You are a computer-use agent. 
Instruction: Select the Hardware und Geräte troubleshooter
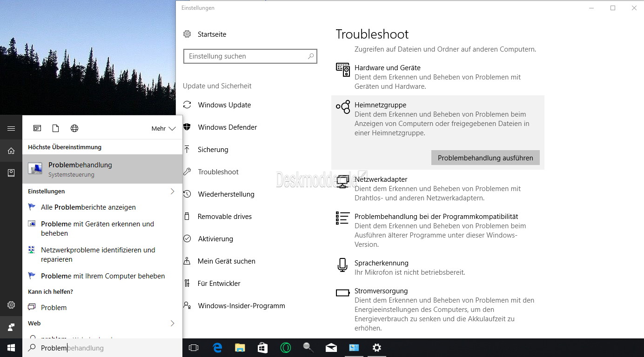[x=437, y=77]
